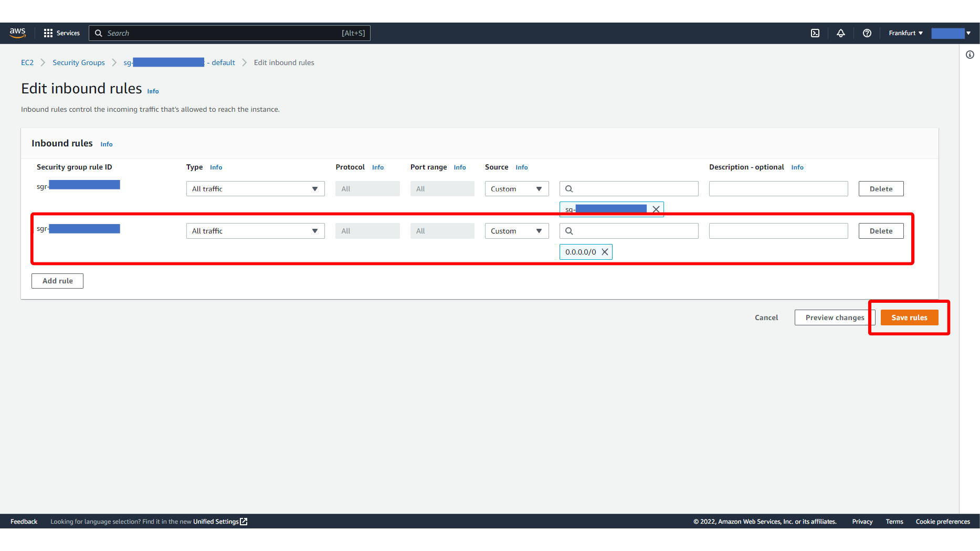
Task: Click the first rule's source search field
Action: [x=629, y=189]
